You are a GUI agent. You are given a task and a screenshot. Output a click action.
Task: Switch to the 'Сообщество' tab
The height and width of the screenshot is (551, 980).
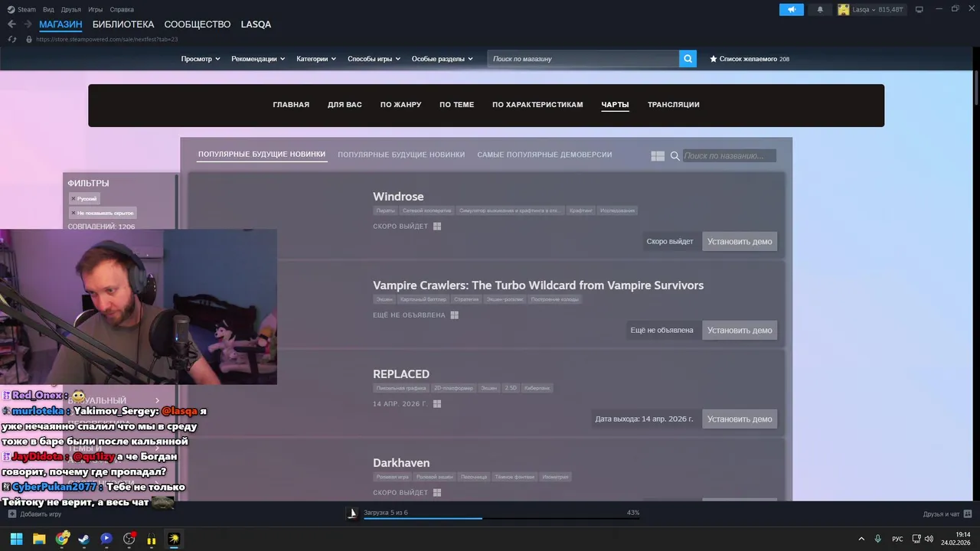(197, 24)
